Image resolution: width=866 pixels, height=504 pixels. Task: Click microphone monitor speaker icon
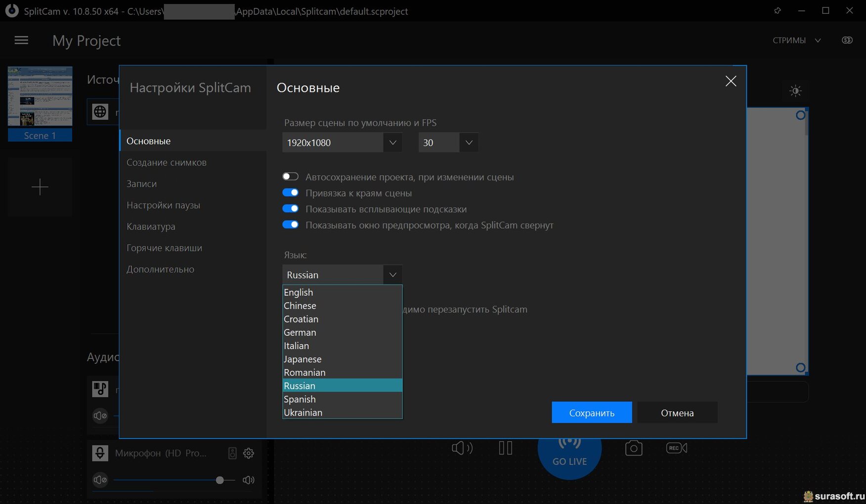pyautogui.click(x=232, y=453)
